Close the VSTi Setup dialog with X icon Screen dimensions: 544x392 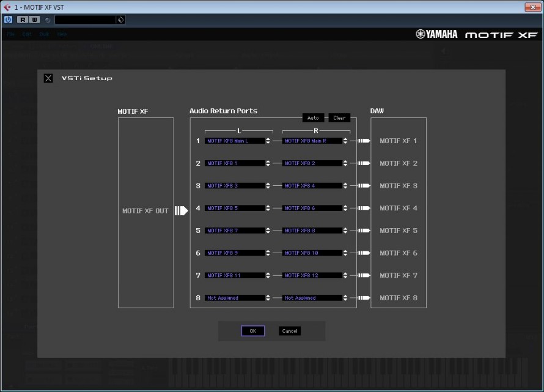pos(48,78)
